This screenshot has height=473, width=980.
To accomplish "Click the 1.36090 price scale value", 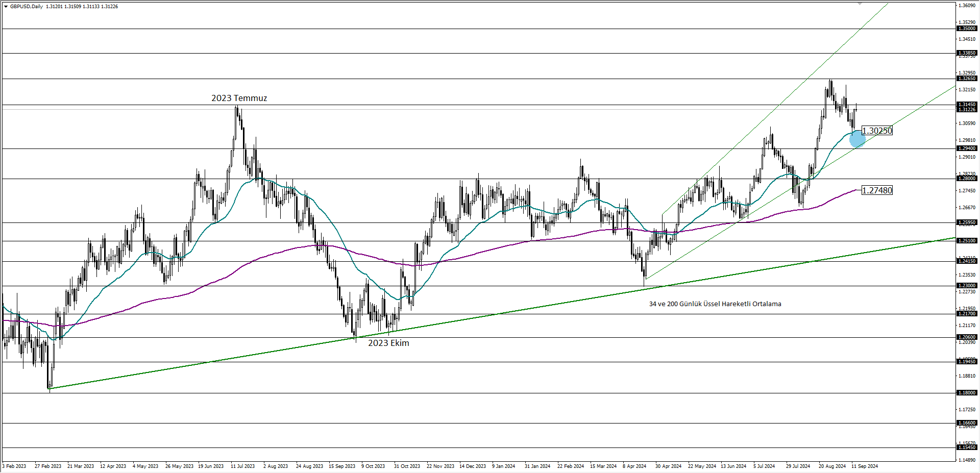I will (967, 6).
